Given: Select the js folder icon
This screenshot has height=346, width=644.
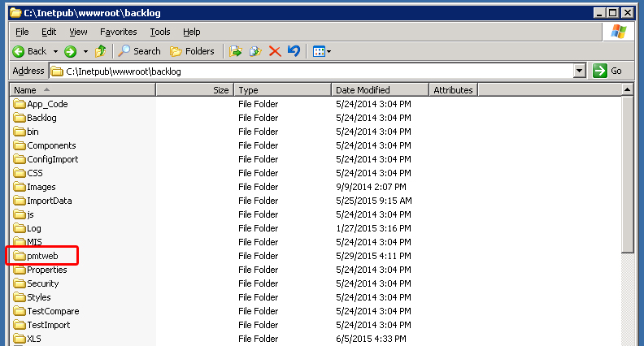Looking at the screenshot, I should [x=20, y=214].
